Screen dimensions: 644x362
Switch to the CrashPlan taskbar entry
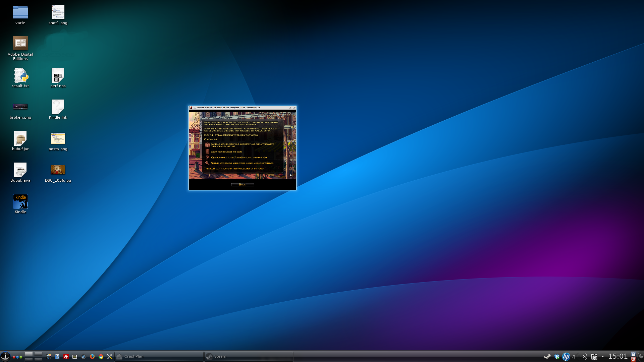coord(159,356)
